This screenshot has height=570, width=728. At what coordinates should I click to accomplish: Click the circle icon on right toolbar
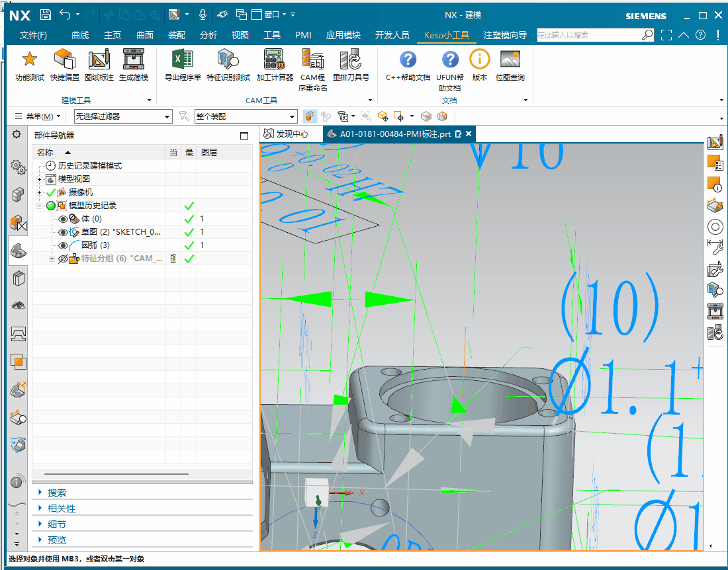point(715,227)
